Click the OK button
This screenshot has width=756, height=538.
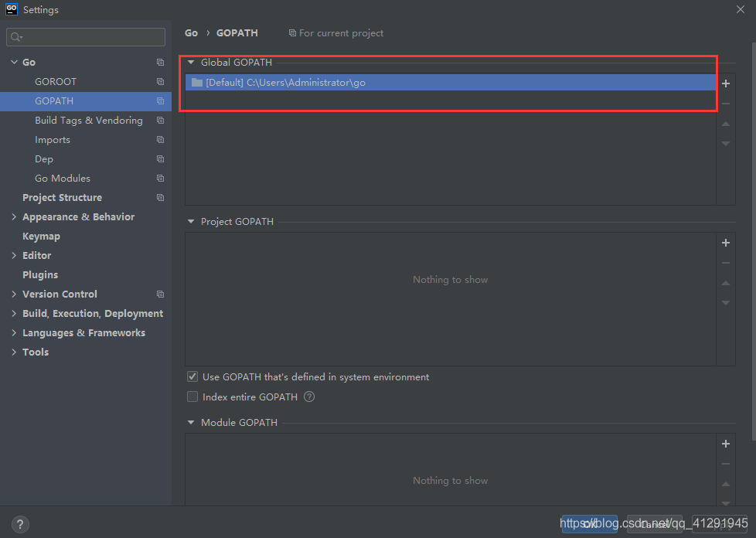pyautogui.click(x=589, y=524)
